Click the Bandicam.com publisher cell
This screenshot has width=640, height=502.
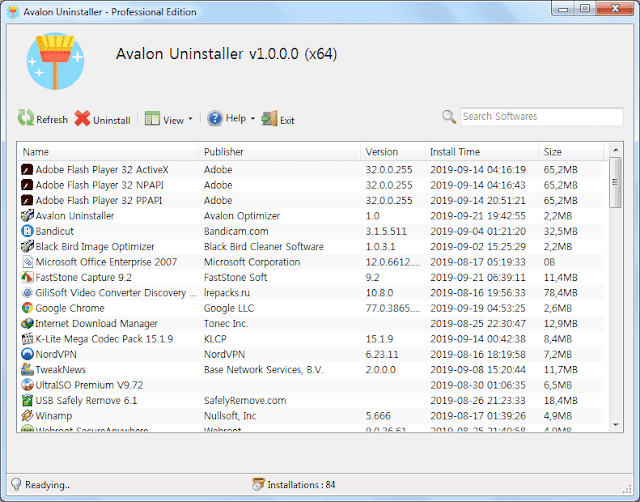[236, 231]
